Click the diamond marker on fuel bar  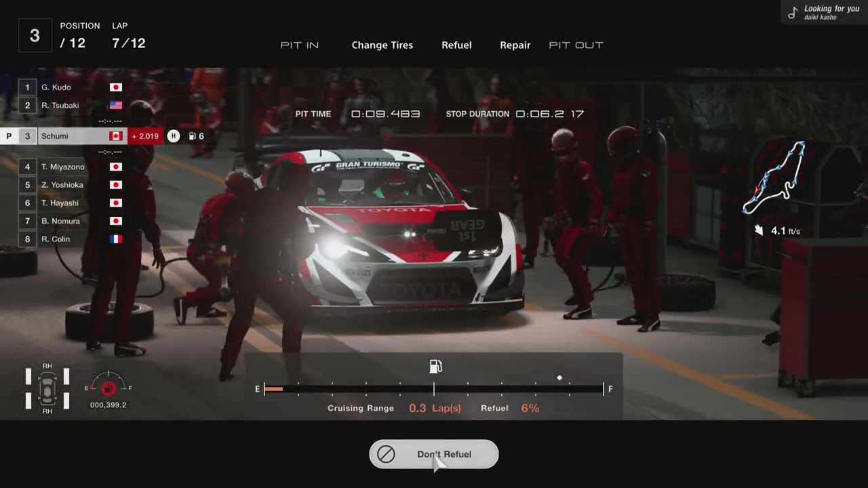click(559, 378)
